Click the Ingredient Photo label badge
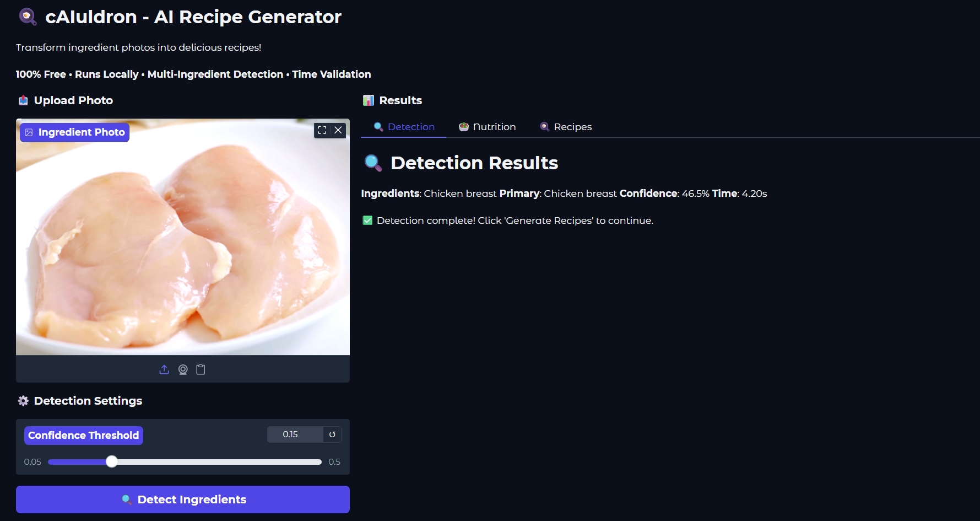 point(75,132)
